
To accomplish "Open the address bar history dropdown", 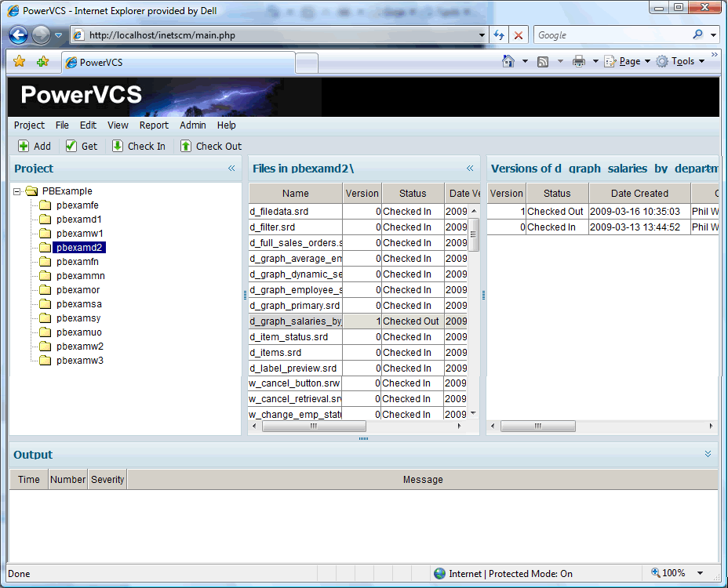I will 482,35.
